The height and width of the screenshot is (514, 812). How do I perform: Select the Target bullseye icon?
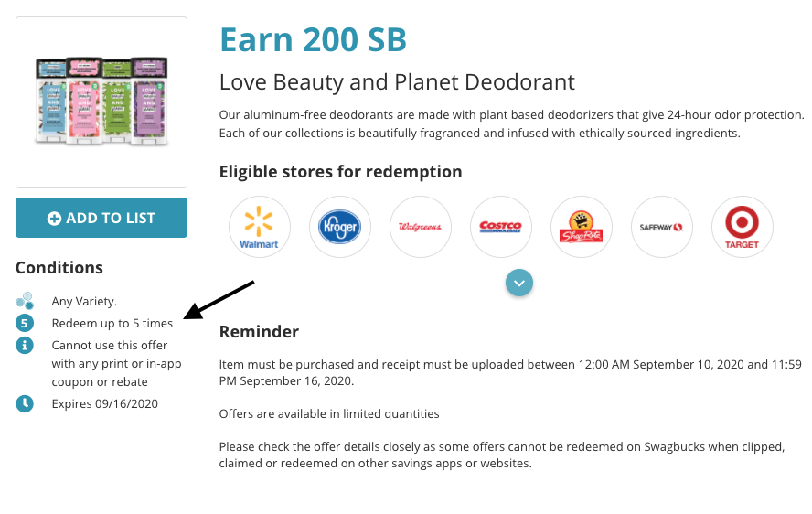pos(743,227)
